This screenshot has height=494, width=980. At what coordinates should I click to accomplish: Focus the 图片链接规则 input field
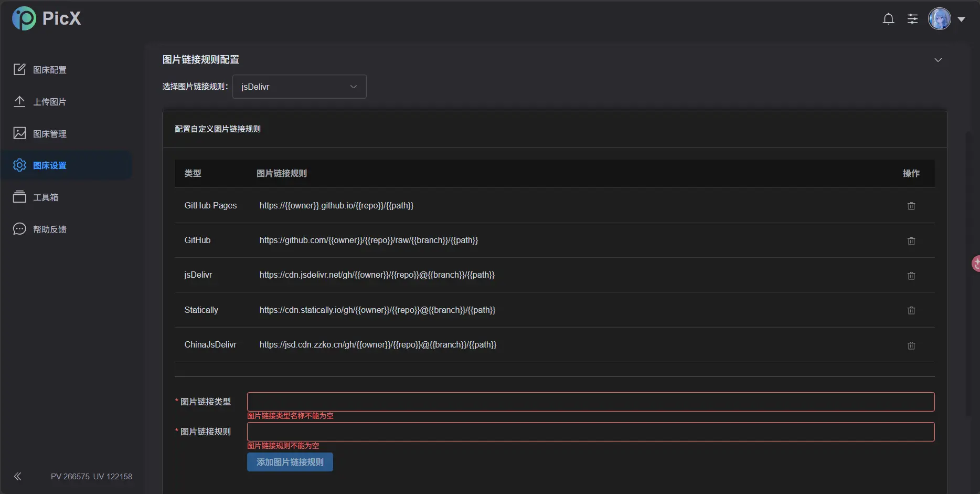point(591,432)
